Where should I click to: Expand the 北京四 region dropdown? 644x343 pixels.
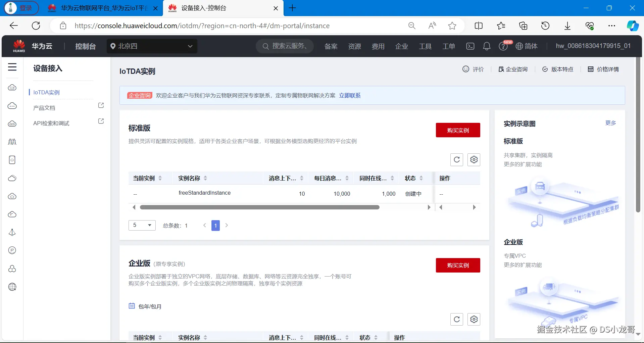click(x=152, y=46)
